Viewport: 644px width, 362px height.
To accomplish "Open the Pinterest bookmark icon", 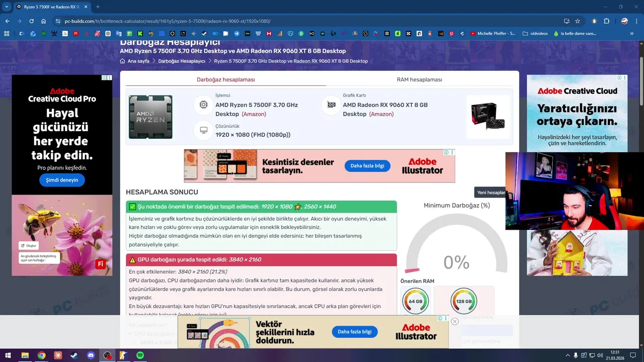I will point(451,34).
